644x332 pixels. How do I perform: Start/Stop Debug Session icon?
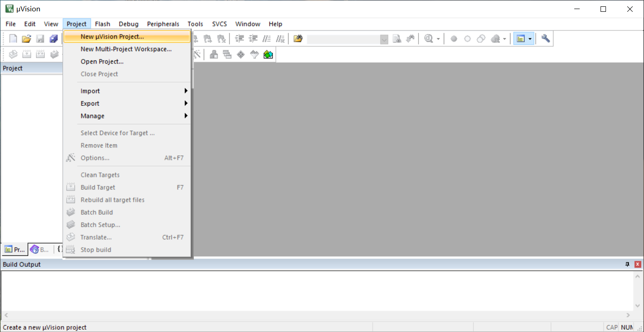(428, 39)
